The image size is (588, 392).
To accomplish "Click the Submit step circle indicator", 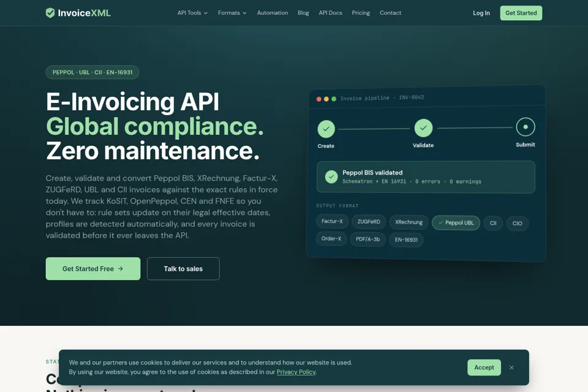I will pos(526,127).
